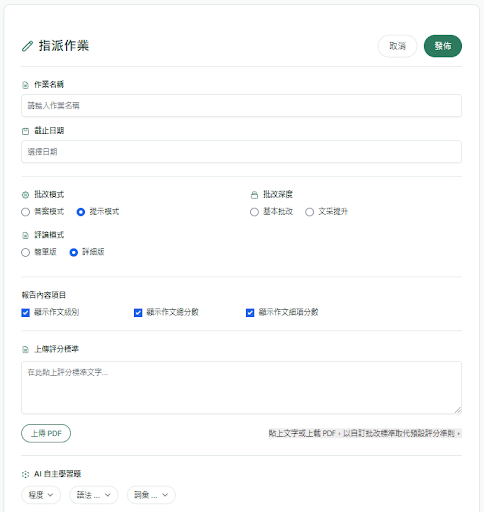Click the textarea resize handle corner
This screenshot has width=484, height=512.
458,410
